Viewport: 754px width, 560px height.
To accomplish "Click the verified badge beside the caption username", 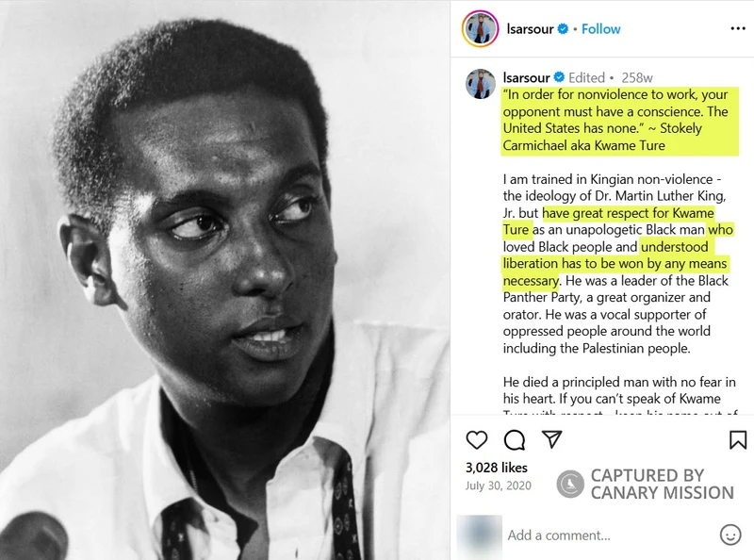I will 558,77.
